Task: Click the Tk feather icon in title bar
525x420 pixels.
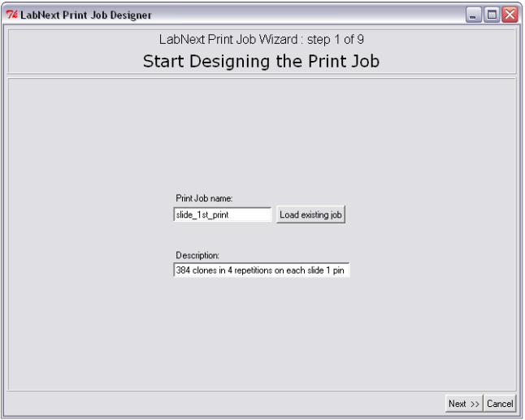Action: coord(11,15)
